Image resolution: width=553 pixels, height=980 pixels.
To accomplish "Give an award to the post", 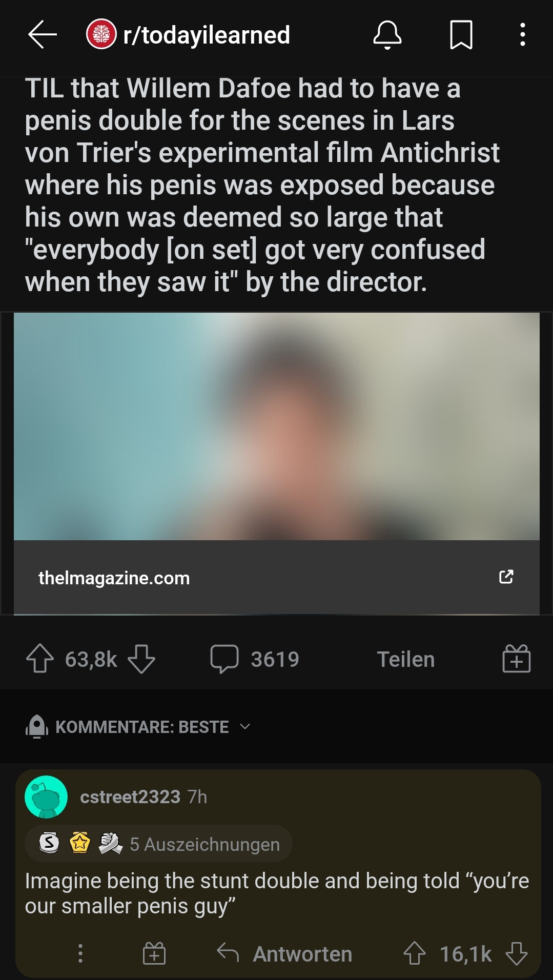I will tap(516, 659).
